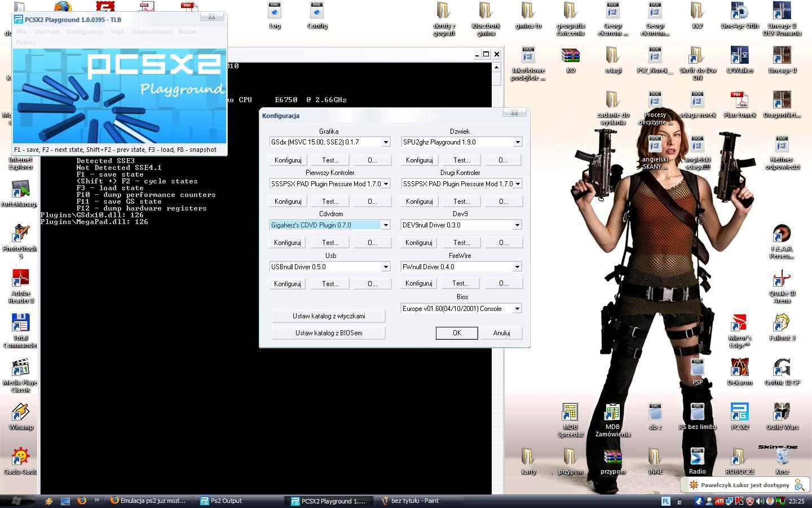Open the Plan tomek PDF icon
The height and width of the screenshot is (508, 812).
click(x=739, y=104)
